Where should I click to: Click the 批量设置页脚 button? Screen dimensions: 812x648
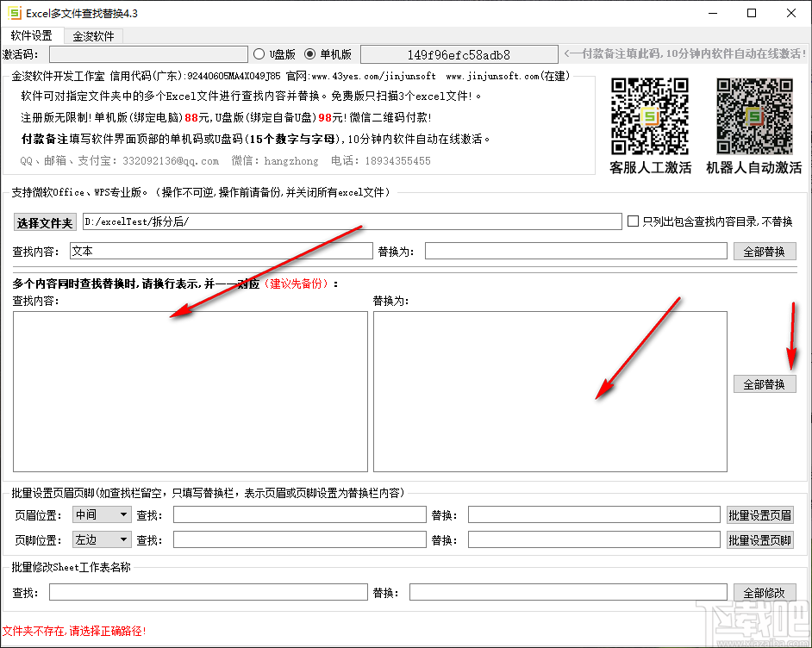pos(759,539)
